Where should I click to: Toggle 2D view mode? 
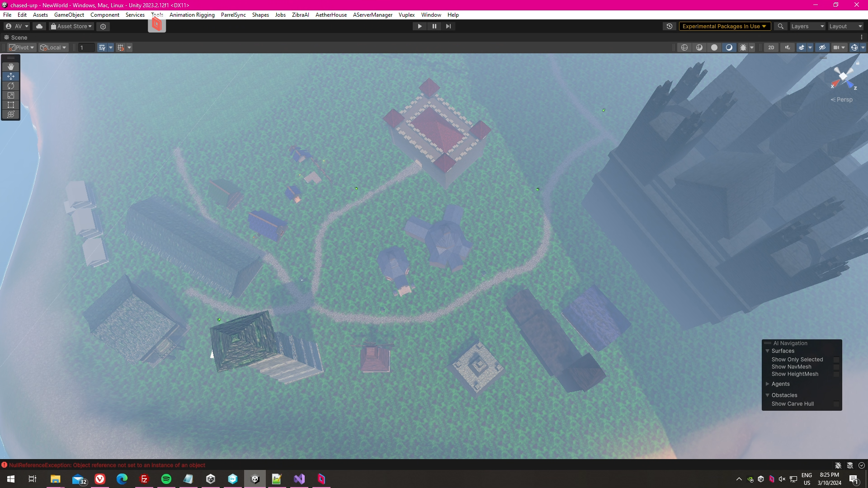click(x=771, y=47)
